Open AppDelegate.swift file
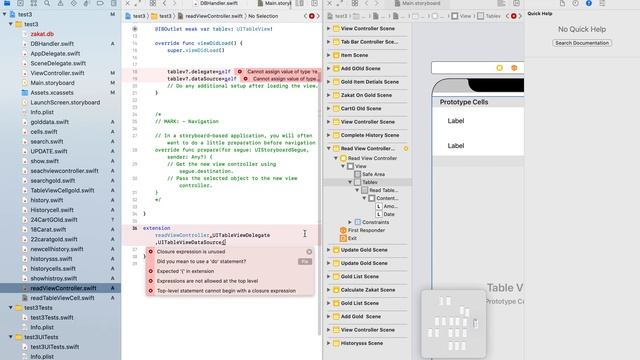Viewport: 640px width, 360px height. point(55,53)
